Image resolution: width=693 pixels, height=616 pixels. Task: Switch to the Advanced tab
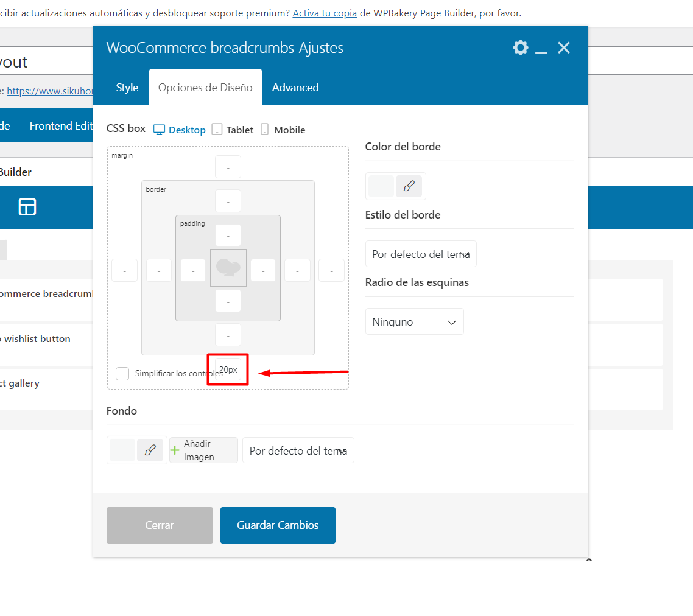[x=295, y=88]
